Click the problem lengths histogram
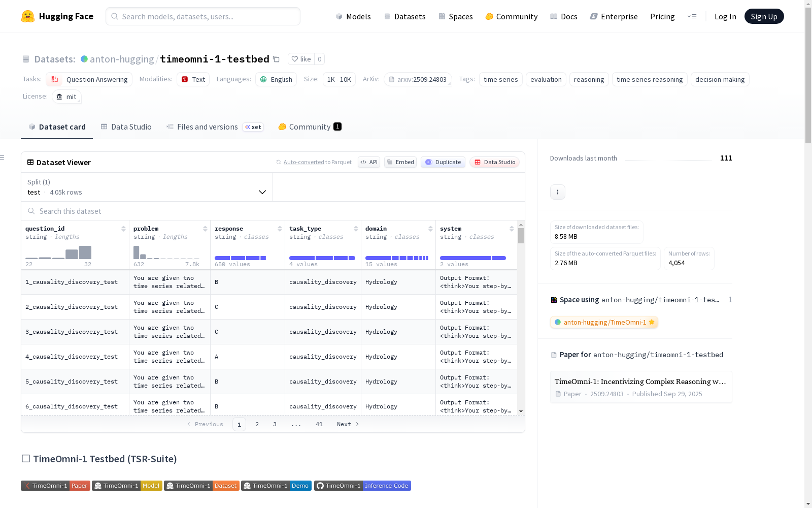 (x=166, y=252)
